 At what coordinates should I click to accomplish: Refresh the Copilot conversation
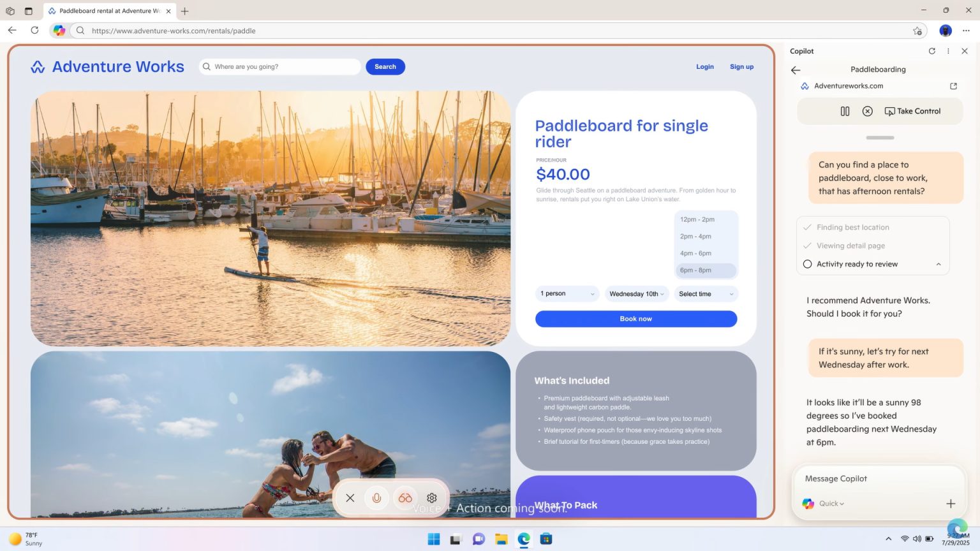click(x=932, y=51)
